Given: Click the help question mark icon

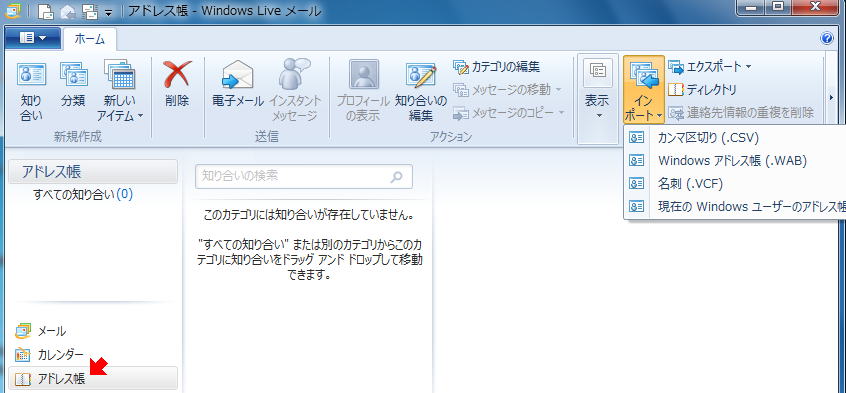Looking at the screenshot, I should [x=827, y=38].
